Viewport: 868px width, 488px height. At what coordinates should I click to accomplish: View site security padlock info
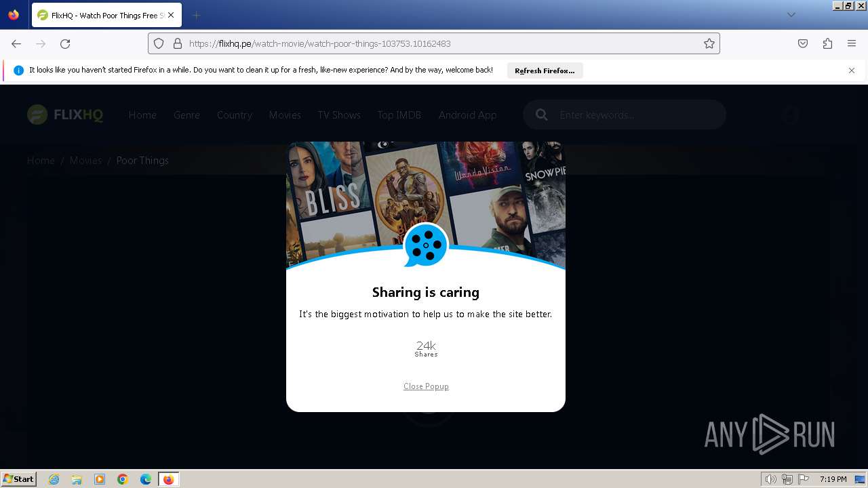[x=178, y=43]
